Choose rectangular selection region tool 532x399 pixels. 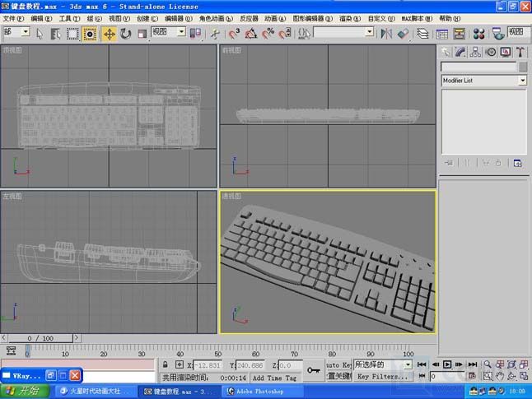click(72, 34)
